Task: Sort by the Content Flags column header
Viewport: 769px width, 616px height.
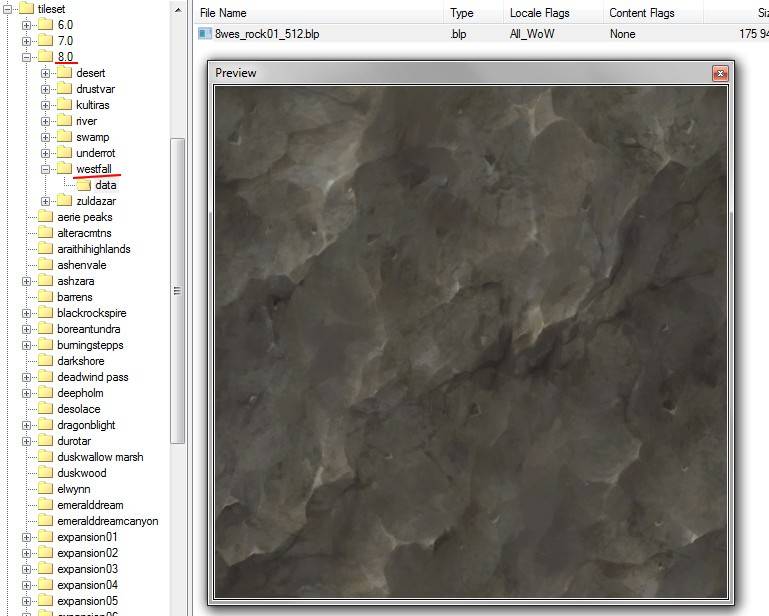Action: click(653, 13)
